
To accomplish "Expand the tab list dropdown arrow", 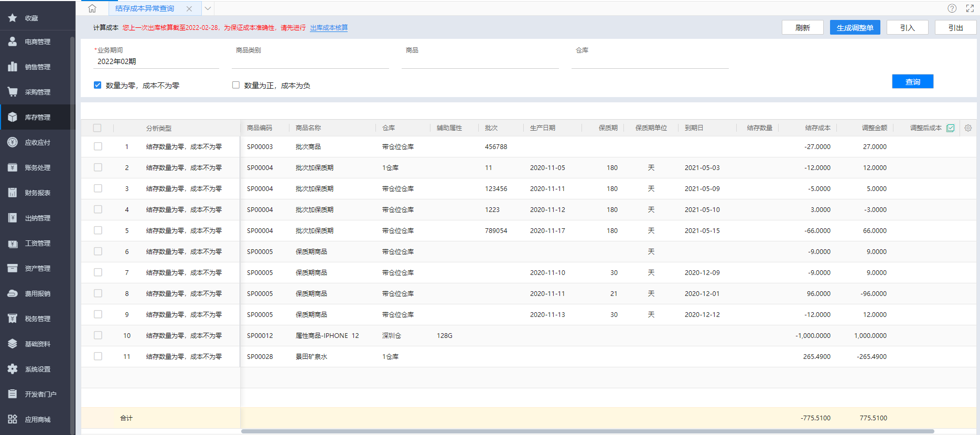I will coord(208,8).
